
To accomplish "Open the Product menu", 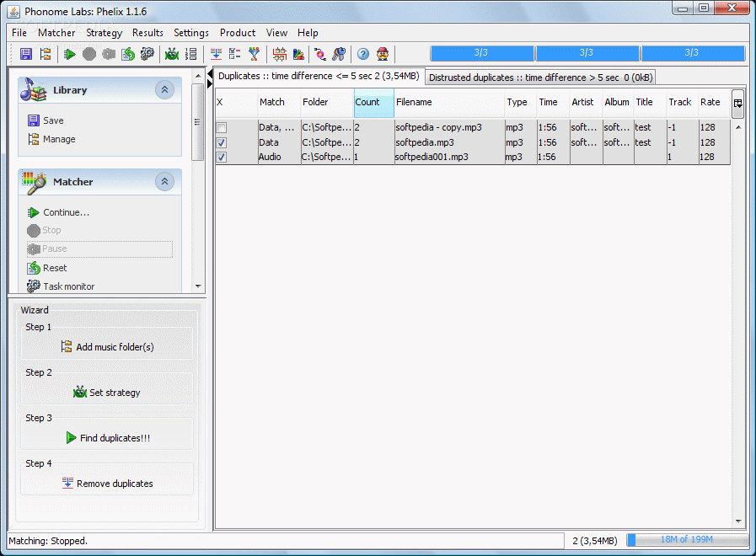I will pos(238,33).
